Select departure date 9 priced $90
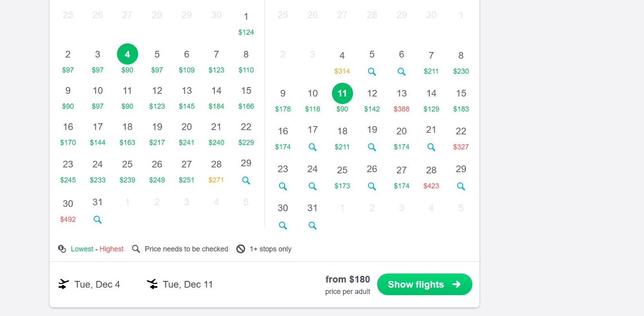This screenshot has height=316, width=644. pyautogui.click(x=68, y=98)
